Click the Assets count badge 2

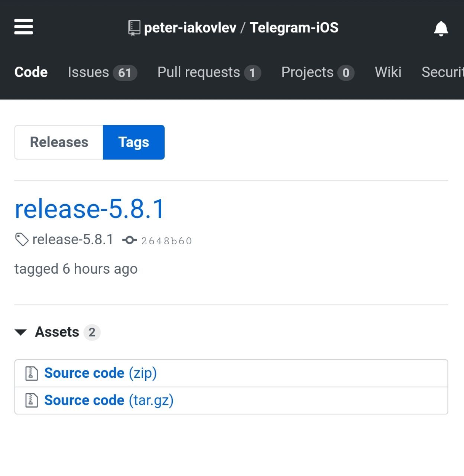(x=92, y=332)
